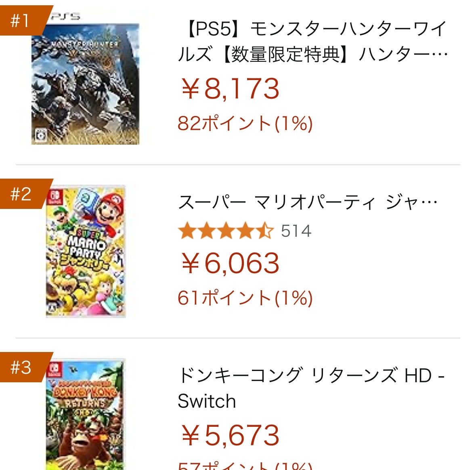
Task: Tap the #2 ranking badge
Action: [24, 194]
